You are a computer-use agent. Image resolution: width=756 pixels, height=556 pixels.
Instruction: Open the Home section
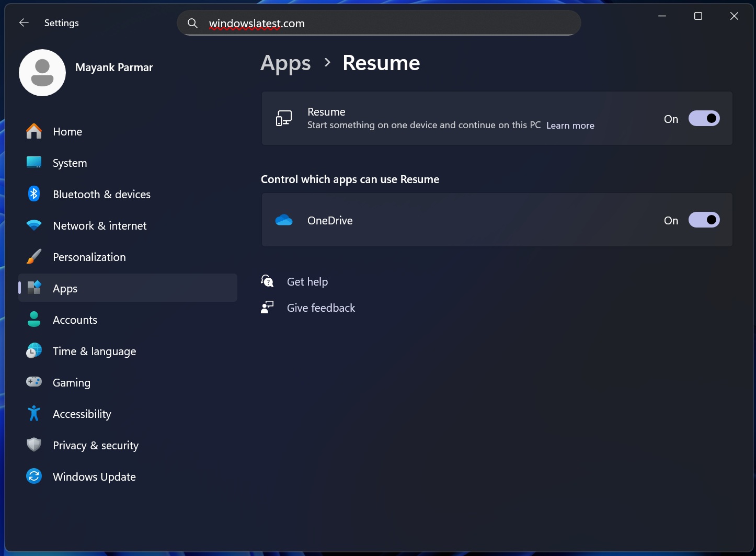point(67,131)
